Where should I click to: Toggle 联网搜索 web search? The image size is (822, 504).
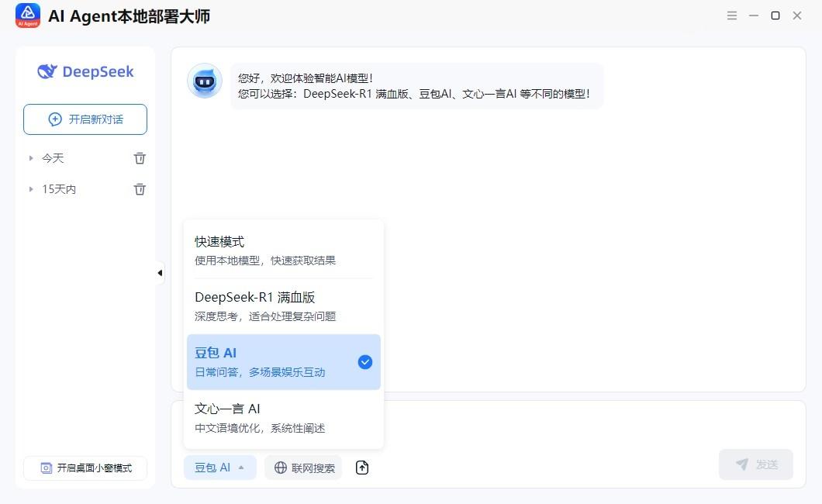pos(303,468)
